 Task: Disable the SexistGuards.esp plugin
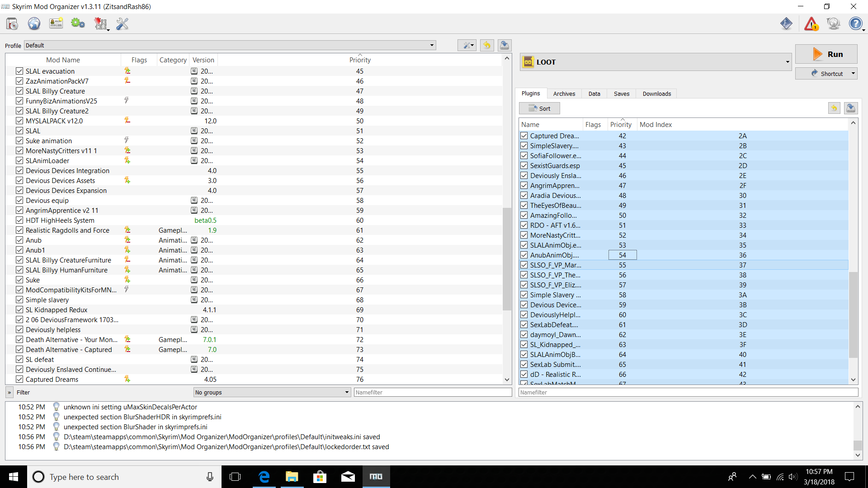(524, 165)
